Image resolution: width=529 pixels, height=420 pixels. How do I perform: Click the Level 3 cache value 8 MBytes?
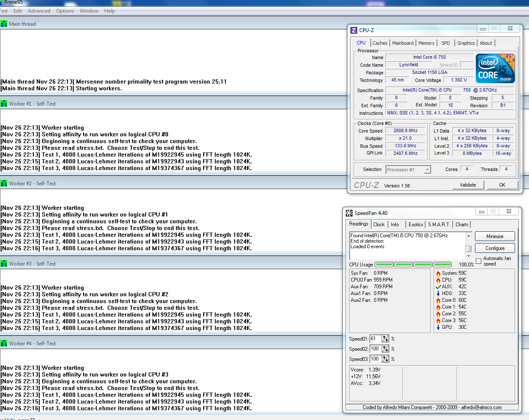472,154
